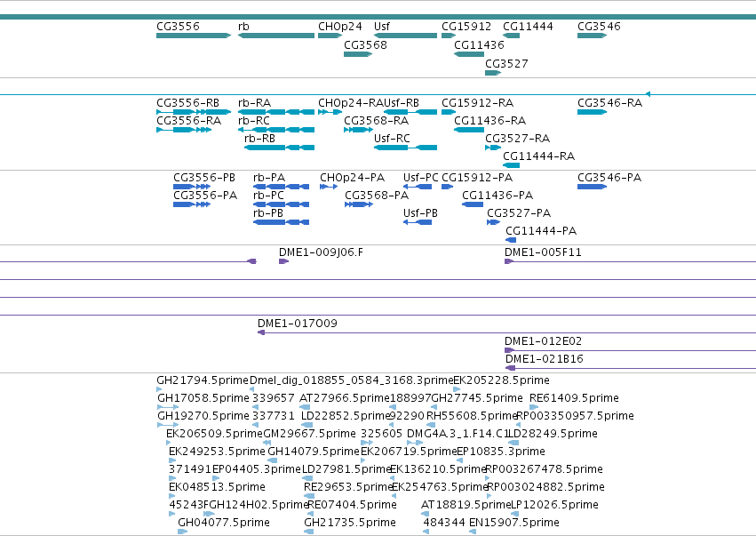This screenshot has width=756, height=536.
Task: Click the RP003267478.5prime EST label
Action: (x=545, y=469)
